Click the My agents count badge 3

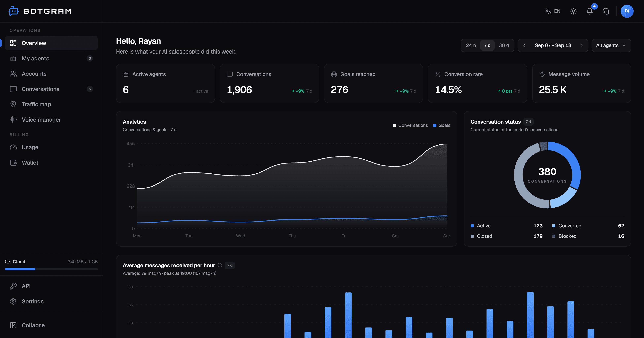(x=90, y=58)
